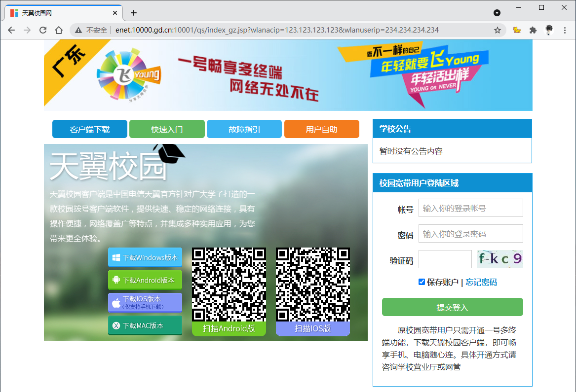Click the iOS QR code image

pyautogui.click(x=313, y=285)
